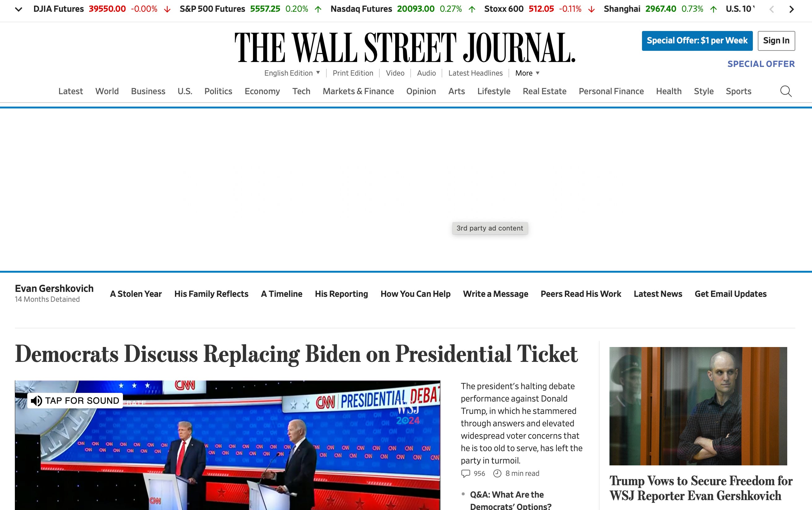Open the Write a Message link
Viewport: 812px width, 510px height.
(x=495, y=294)
